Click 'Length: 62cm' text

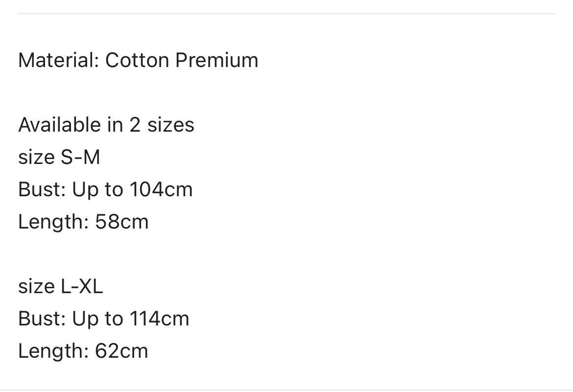[x=83, y=351]
